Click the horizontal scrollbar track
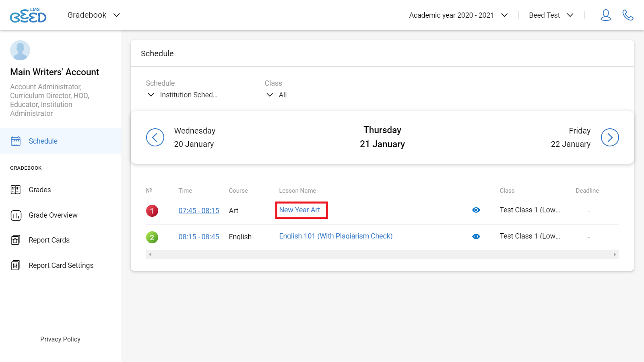Screen dimensions: 644x362 click(x=382, y=254)
